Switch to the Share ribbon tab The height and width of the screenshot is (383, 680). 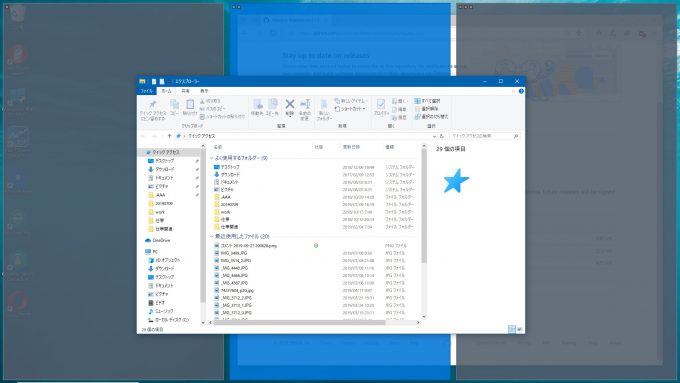(185, 91)
